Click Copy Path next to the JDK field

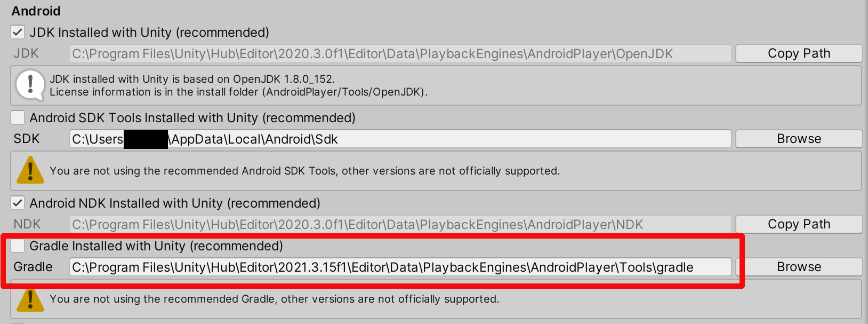[x=798, y=53]
